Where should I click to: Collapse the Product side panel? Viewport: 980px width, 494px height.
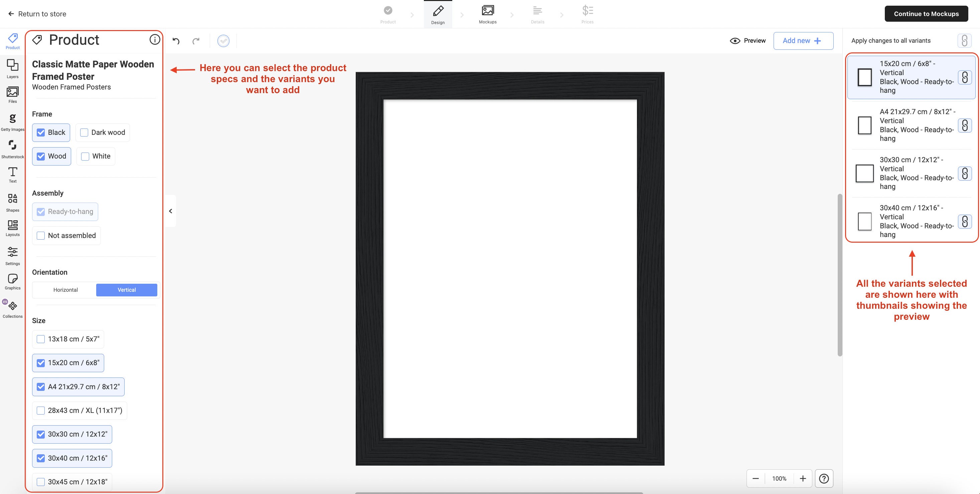170,211
